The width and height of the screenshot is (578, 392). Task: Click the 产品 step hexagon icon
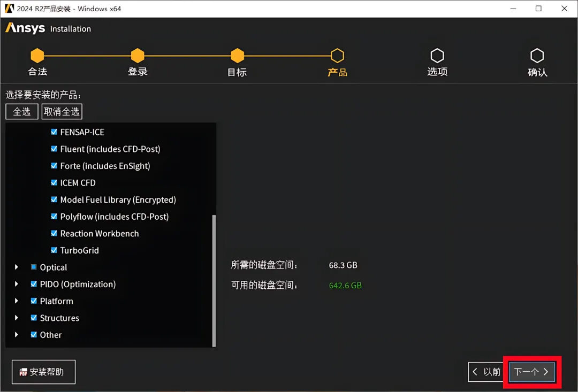pyautogui.click(x=337, y=56)
